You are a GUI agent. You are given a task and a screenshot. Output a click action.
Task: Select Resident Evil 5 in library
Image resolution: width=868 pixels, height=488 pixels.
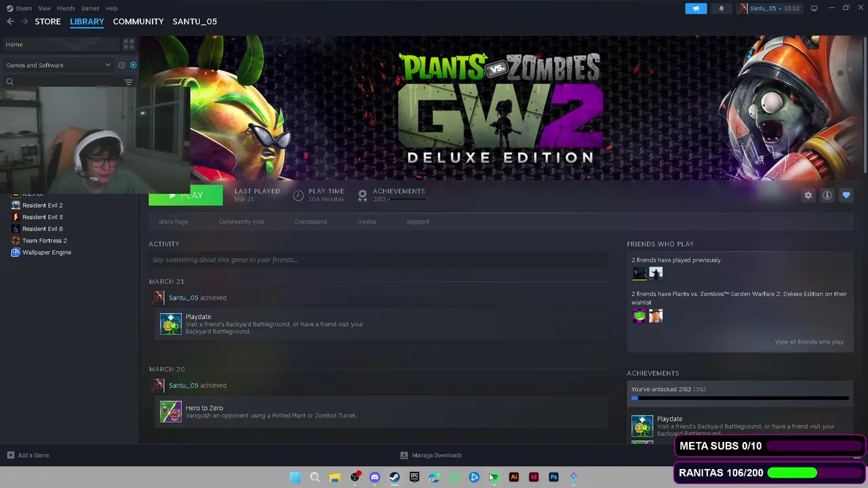point(42,217)
